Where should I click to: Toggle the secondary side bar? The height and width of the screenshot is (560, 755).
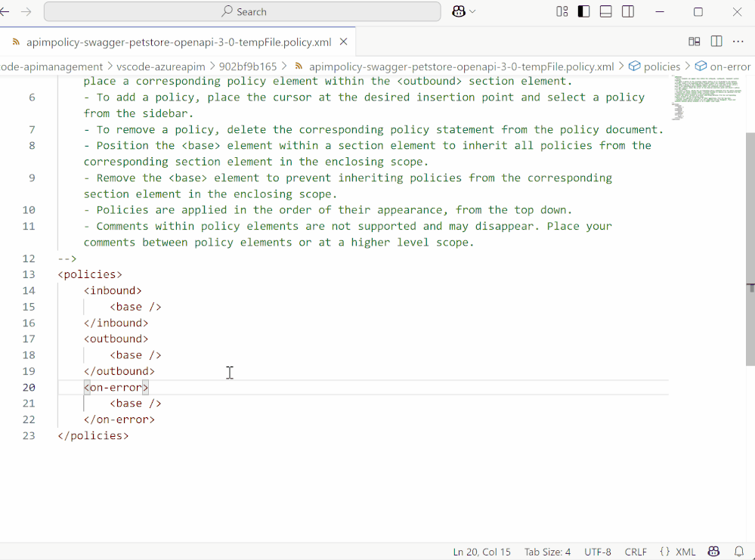[628, 11]
